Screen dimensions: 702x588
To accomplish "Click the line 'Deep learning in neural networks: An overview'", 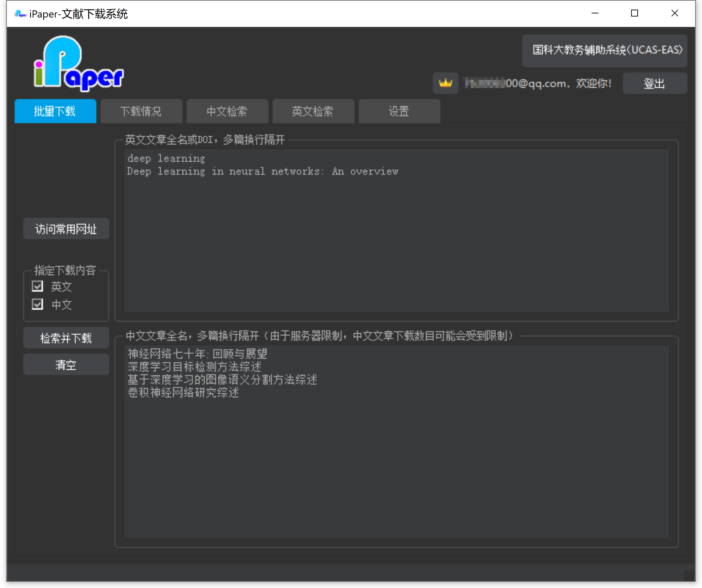I will [262, 172].
